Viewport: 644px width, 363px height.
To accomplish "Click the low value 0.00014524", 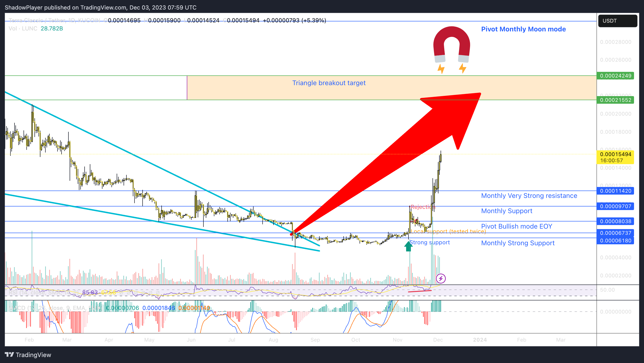I will [x=203, y=20].
